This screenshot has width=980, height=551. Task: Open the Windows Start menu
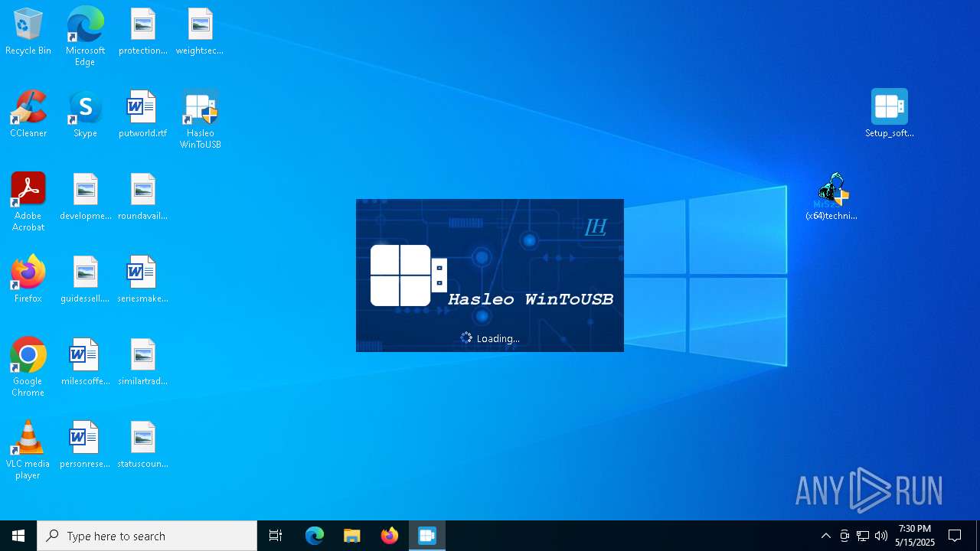(18, 536)
